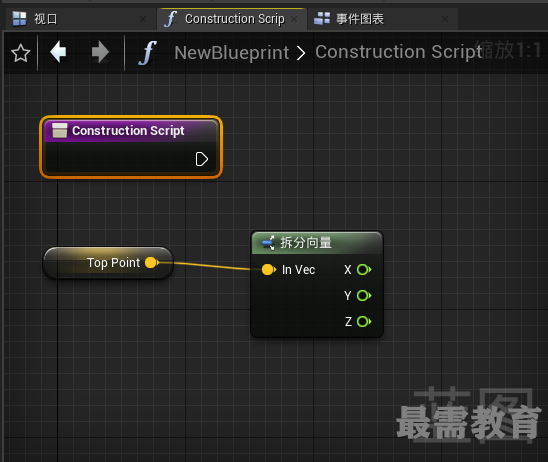Click the breadcrumb chevron separator
548x462 pixels.
click(301, 53)
